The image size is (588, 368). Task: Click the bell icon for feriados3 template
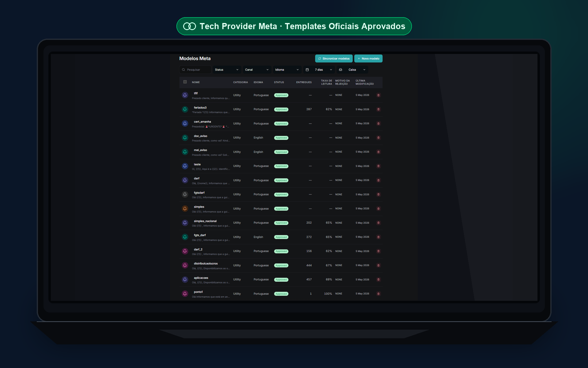pos(185,109)
